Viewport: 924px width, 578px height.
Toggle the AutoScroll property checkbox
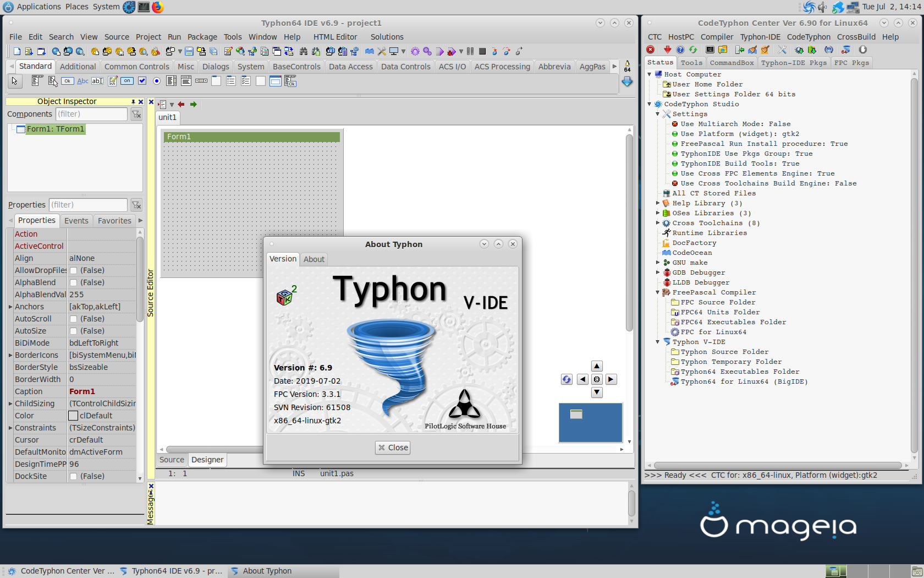point(73,319)
